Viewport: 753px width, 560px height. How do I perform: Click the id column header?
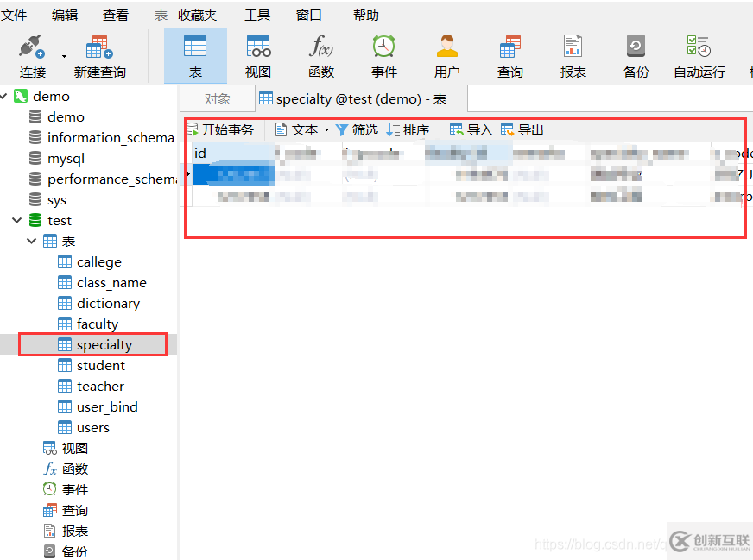tap(233, 153)
